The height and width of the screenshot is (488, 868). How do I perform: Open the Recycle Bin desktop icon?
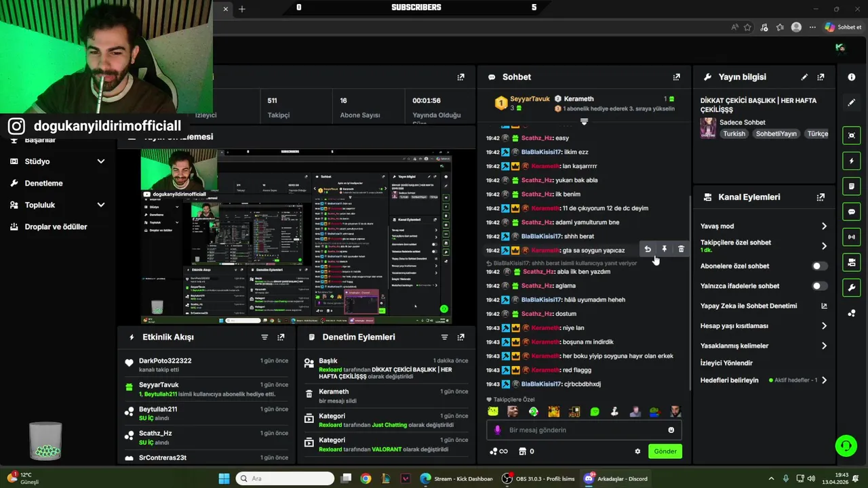[45, 441]
